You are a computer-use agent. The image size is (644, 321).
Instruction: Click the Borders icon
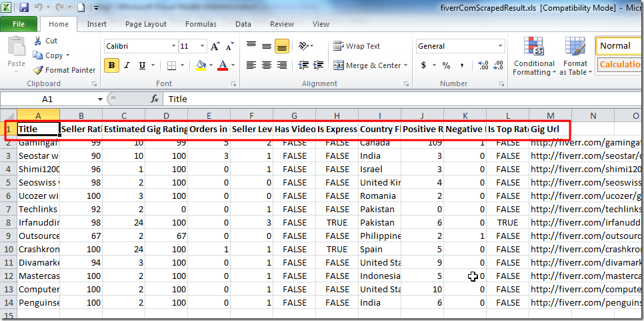pos(172,65)
